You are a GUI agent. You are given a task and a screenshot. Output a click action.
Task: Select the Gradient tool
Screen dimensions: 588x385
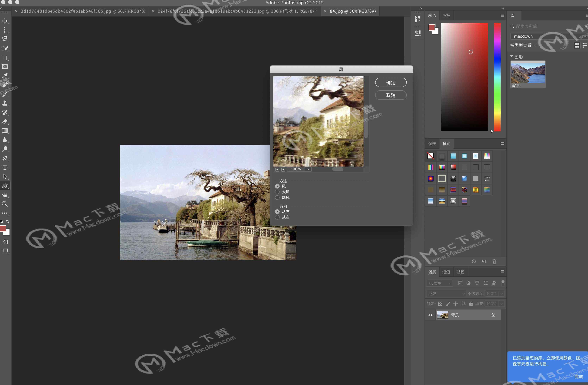[x=5, y=131]
